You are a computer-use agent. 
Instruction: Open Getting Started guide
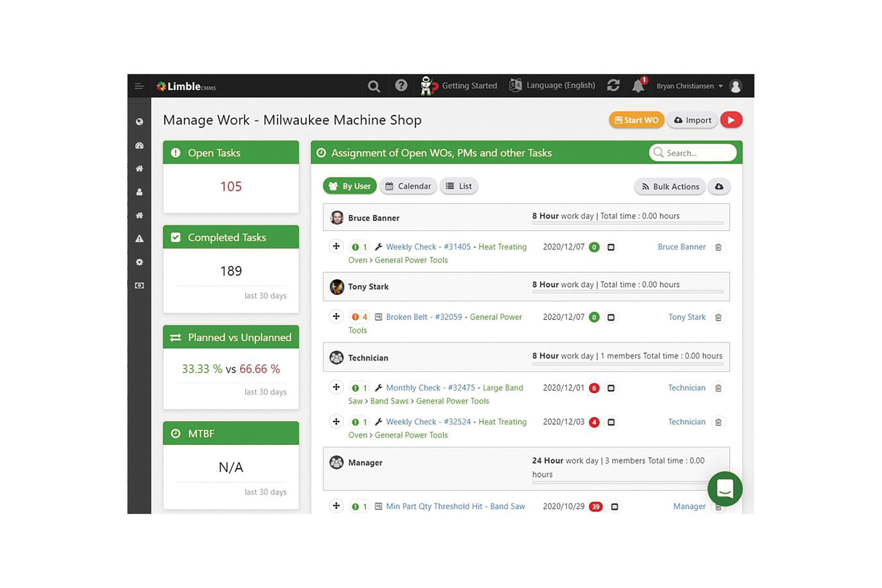459,86
